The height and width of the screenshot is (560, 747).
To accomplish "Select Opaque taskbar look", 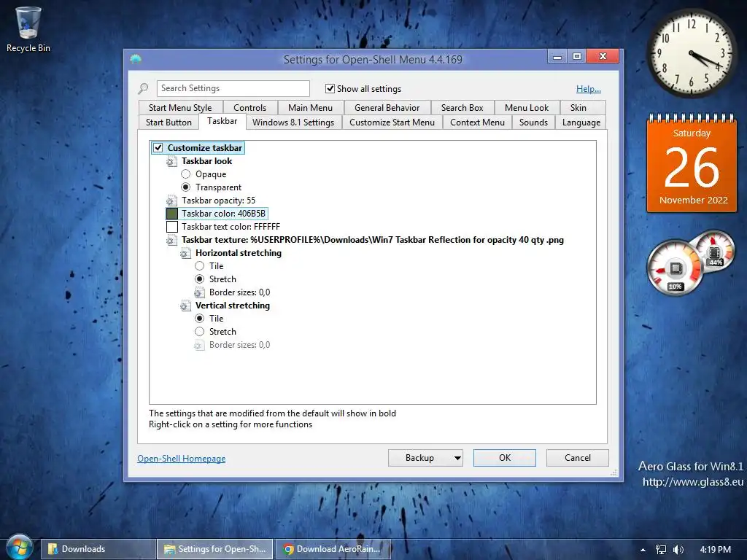I will tap(186, 174).
